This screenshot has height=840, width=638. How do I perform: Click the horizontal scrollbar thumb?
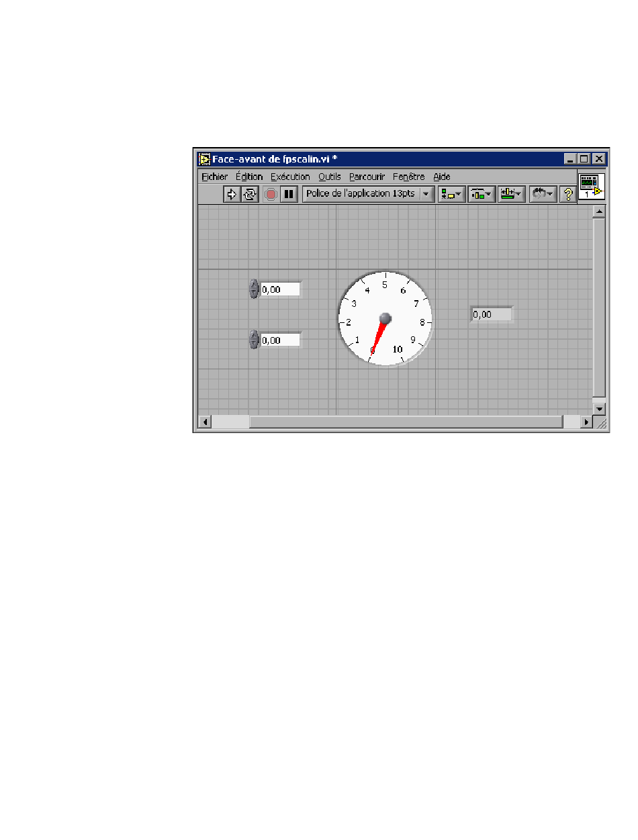point(406,422)
